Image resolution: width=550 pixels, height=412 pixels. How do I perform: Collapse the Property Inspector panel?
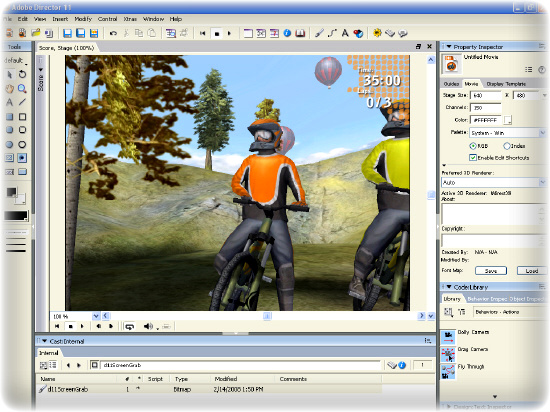[449, 47]
